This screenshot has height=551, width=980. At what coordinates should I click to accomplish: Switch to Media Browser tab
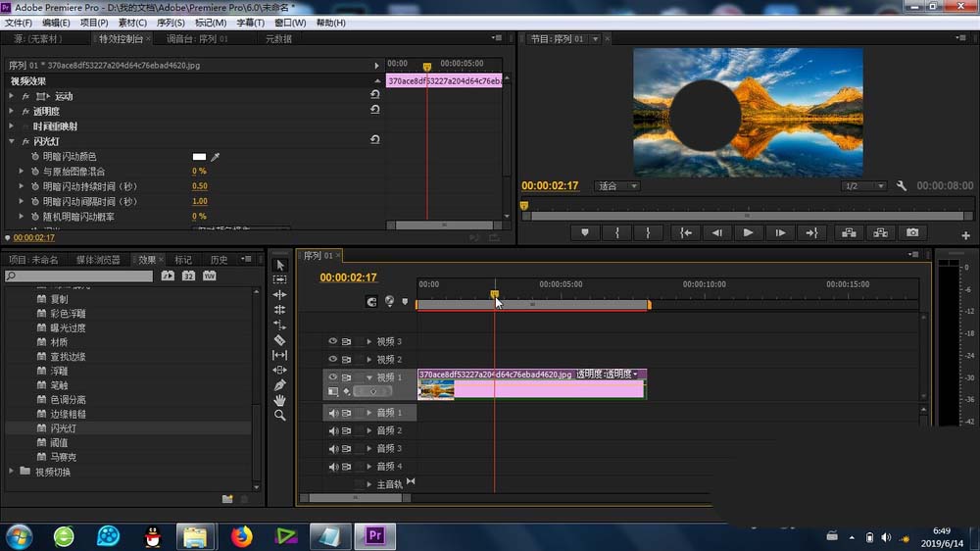[98, 260]
